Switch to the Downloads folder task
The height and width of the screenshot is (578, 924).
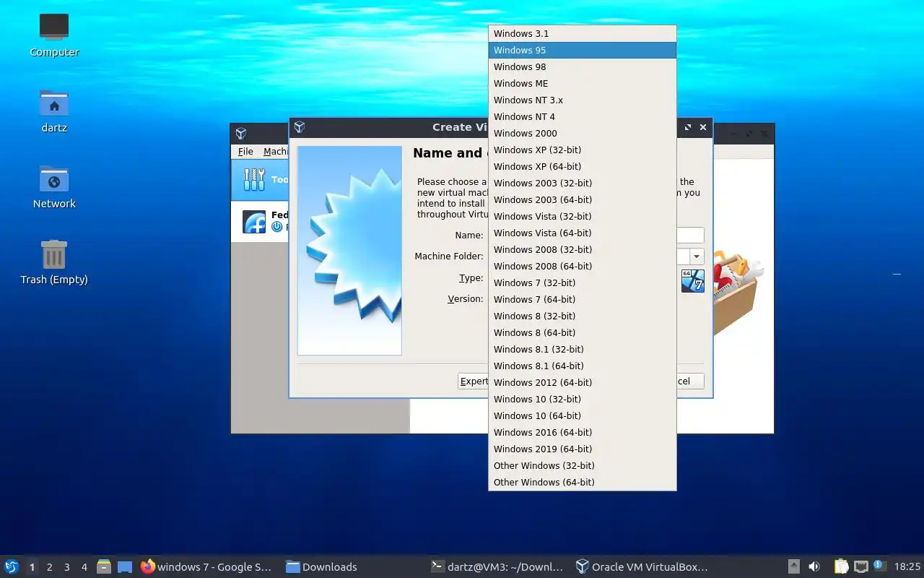(322, 566)
